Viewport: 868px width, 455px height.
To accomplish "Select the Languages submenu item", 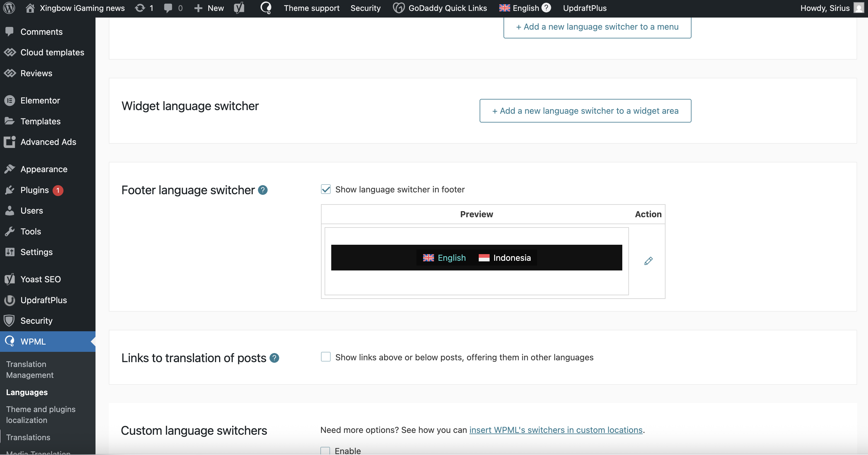I will click(x=27, y=392).
